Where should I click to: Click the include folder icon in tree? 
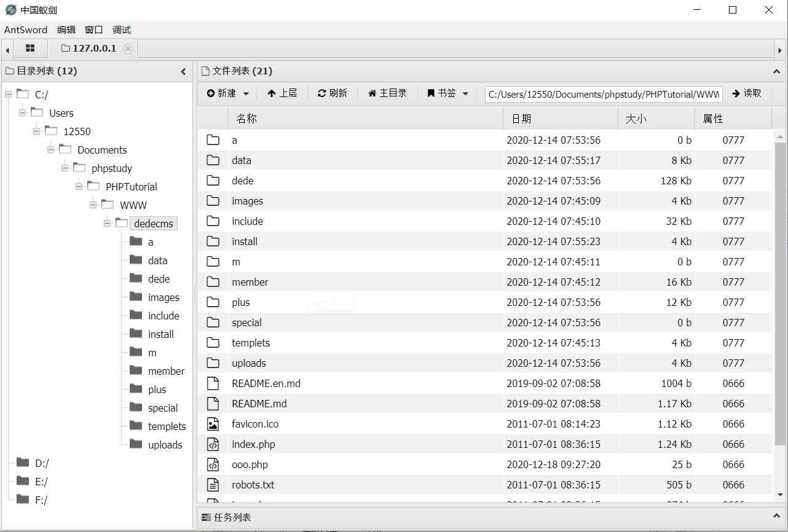click(136, 315)
